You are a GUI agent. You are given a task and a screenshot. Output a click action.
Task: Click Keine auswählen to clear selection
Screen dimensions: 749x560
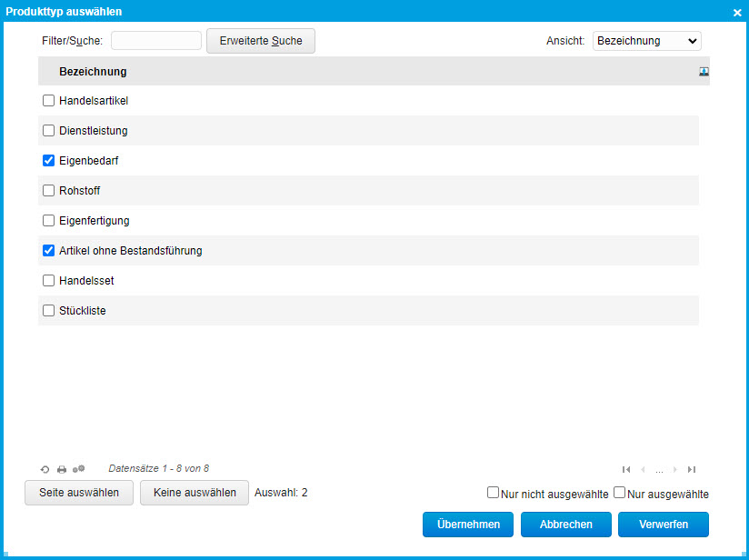(195, 493)
